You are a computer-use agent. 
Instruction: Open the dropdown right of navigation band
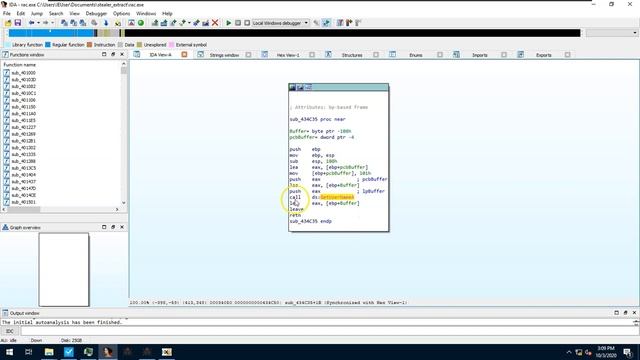click(x=635, y=33)
